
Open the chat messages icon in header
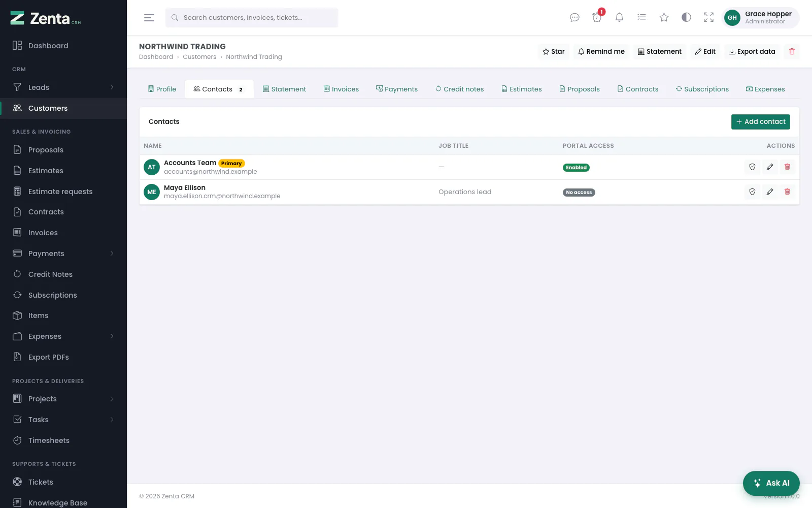[x=574, y=18]
